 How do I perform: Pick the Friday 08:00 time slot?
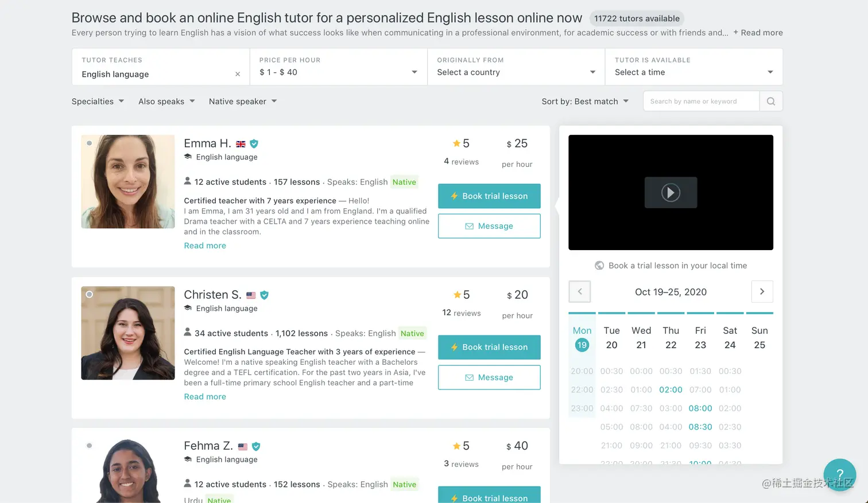coord(700,408)
